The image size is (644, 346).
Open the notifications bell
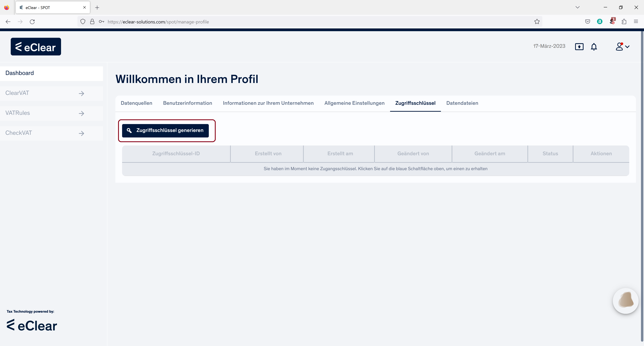tap(594, 47)
